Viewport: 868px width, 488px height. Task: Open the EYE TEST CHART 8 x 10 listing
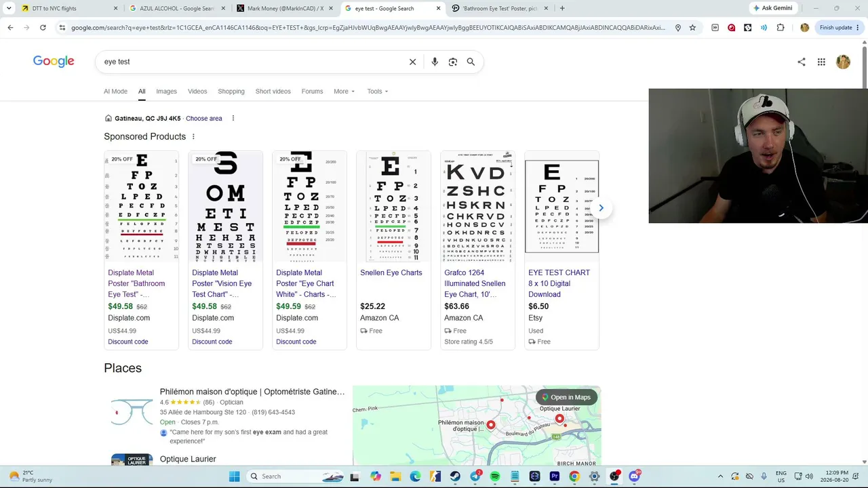pos(559,283)
